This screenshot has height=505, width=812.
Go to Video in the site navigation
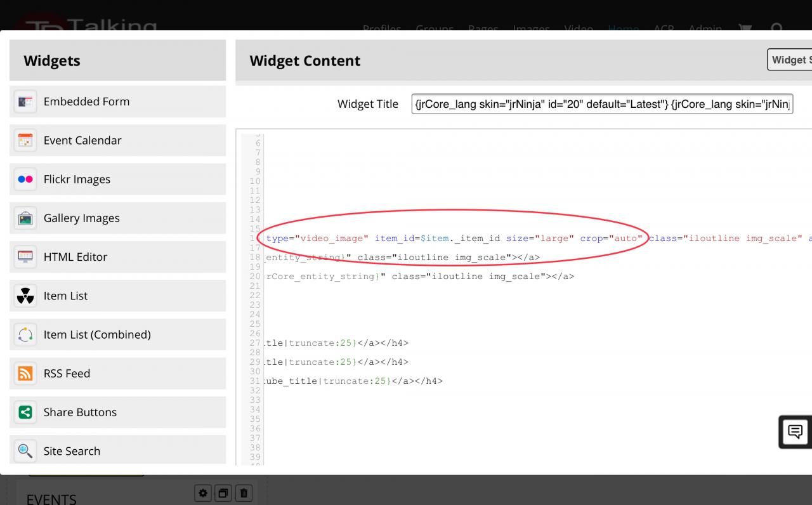(579, 29)
